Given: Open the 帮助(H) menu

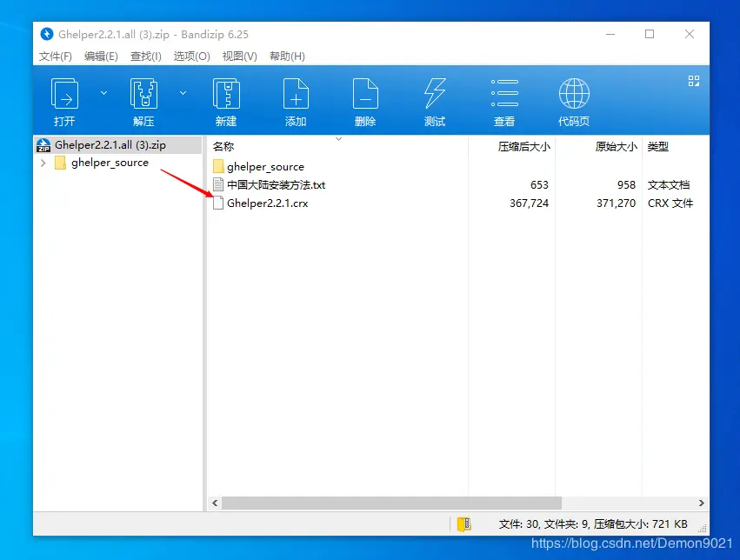Looking at the screenshot, I should point(287,57).
